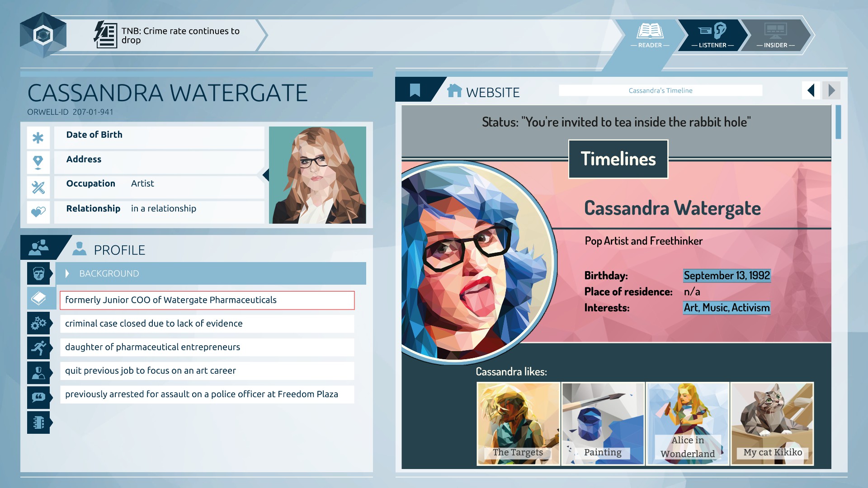Open the people network icon by Profile
The image size is (868, 488).
[x=38, y=248]
